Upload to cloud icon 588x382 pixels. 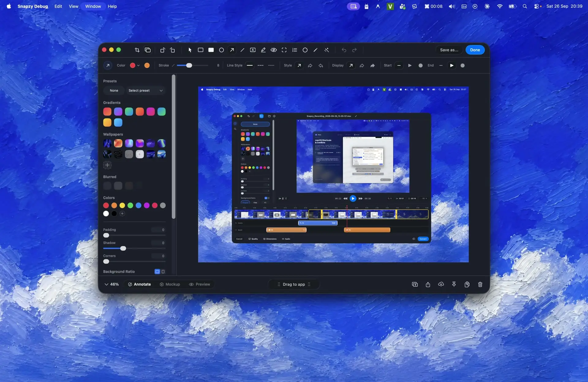(x=441, y=285)
